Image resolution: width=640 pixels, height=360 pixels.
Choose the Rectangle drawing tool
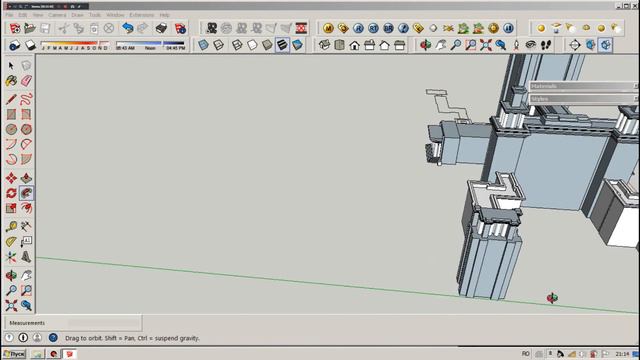tap(11, 114)
